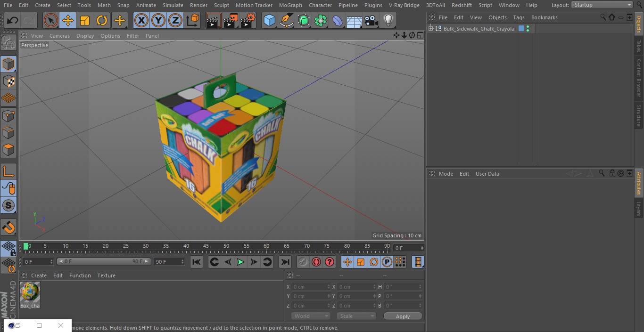Activate the Scale tool
The height and width of the screenshot is (332, 644).
pos(85,20)
